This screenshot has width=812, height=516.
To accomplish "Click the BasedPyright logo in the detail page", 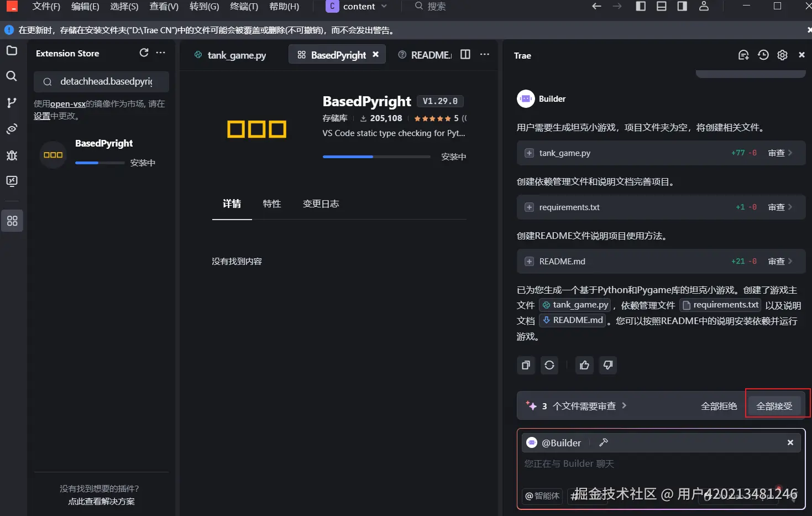I will [x=257, y=129].
